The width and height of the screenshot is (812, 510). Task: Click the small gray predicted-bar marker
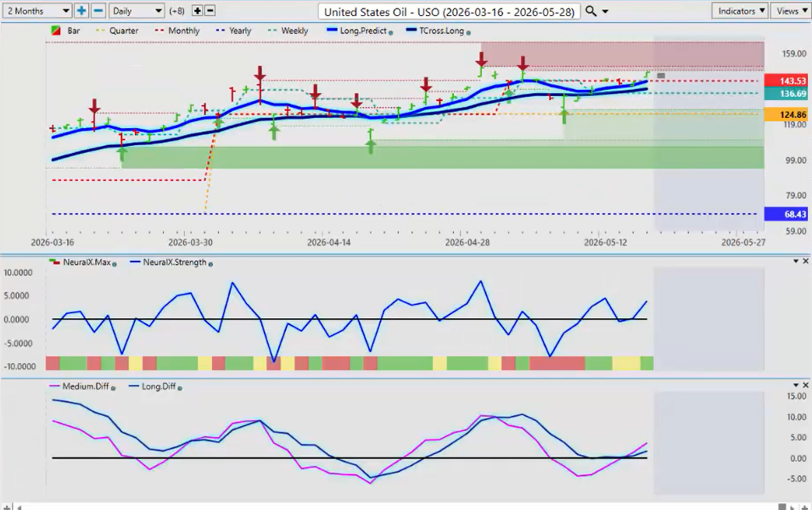click(x=661, y=76)
